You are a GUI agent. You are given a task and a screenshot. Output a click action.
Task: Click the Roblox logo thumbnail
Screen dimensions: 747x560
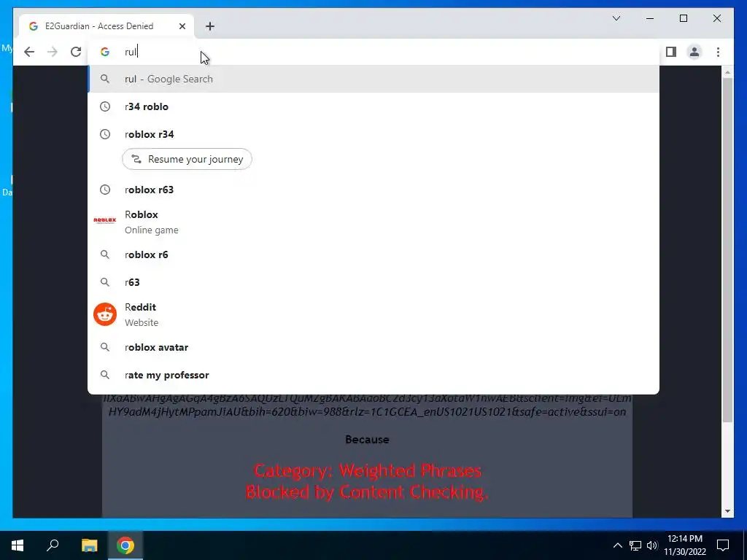tap(105, 220)
